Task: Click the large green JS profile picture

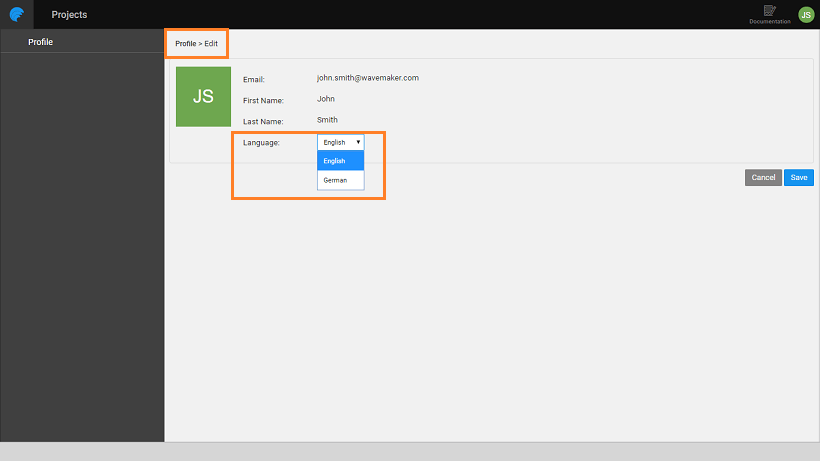Action: click(x=203, y=97)
